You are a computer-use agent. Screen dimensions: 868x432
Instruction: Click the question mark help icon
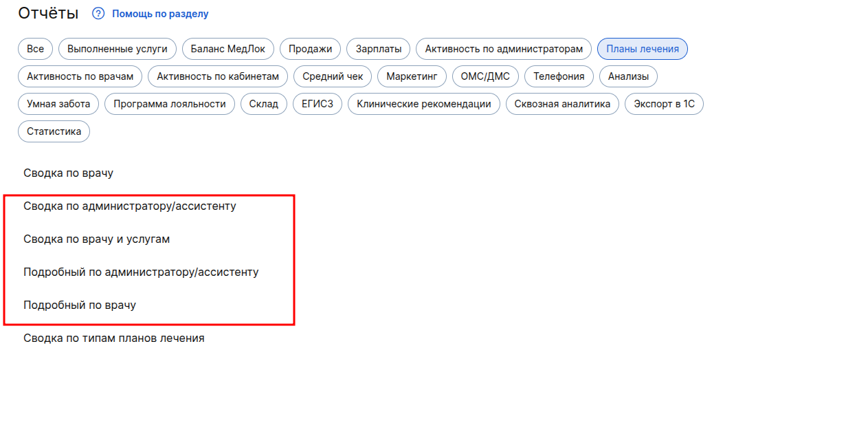tap(98, 14)
